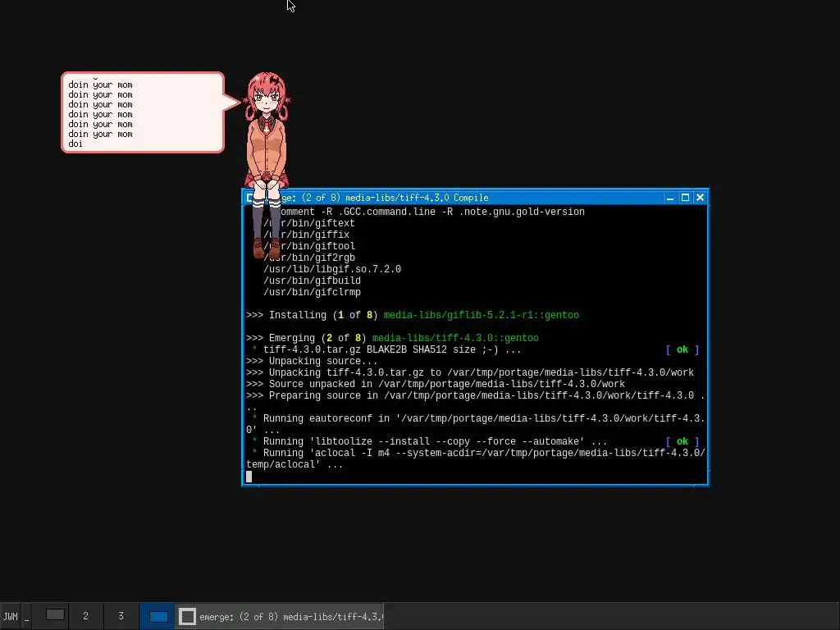The height and width of the screenshot is (630, 840).
Task: Switch to virtual desktop 3 in pager
Action: pos(121,615)
